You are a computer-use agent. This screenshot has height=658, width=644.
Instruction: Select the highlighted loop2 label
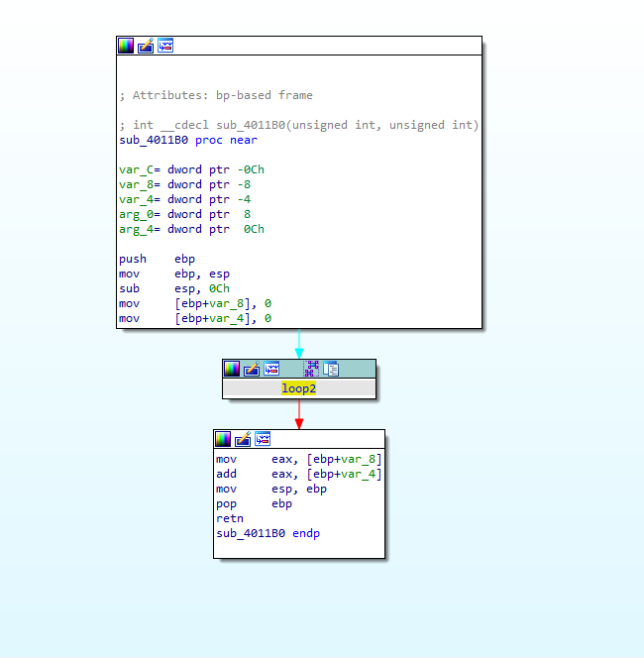(298, 389)
